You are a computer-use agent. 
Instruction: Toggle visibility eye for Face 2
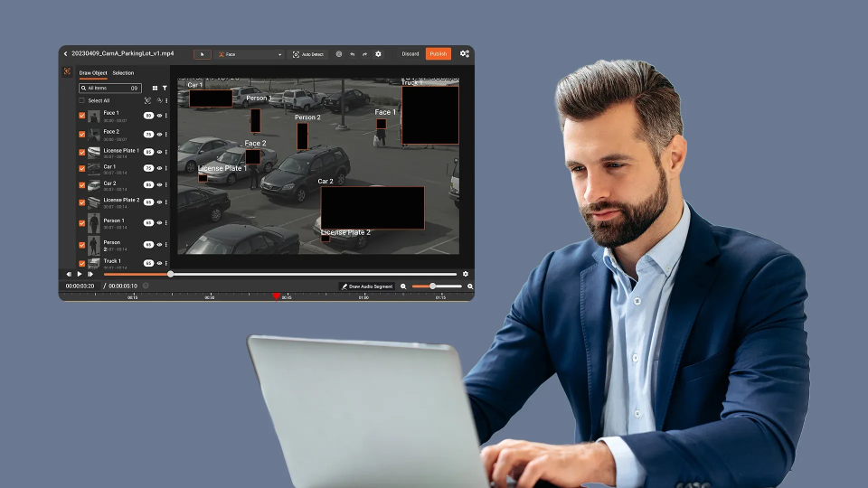click(x=159, y=135)
